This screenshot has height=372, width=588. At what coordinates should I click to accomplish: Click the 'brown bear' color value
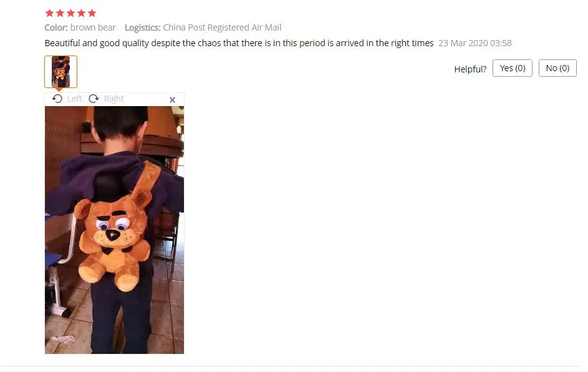click(93, 27)
